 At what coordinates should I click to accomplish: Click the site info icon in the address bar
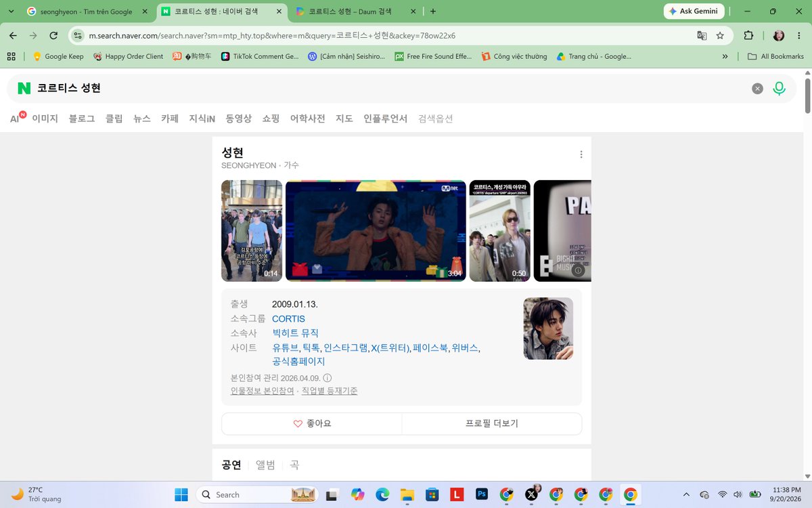(78, 35)
